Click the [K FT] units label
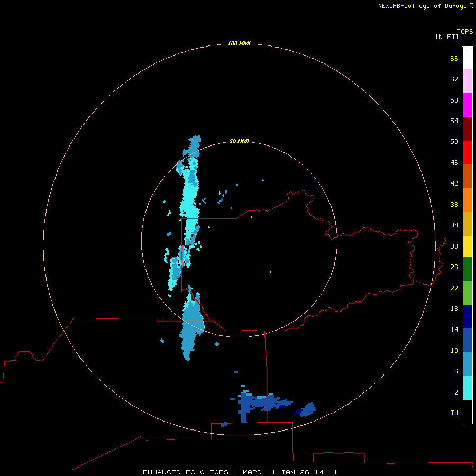Screen dimensions: 476x476 (x=447, y=36)
